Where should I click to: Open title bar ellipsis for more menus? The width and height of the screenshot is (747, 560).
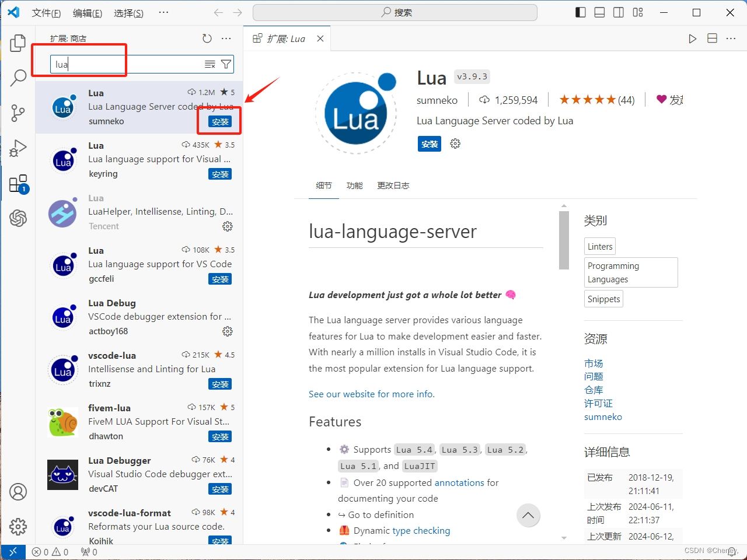coord(163,12)
